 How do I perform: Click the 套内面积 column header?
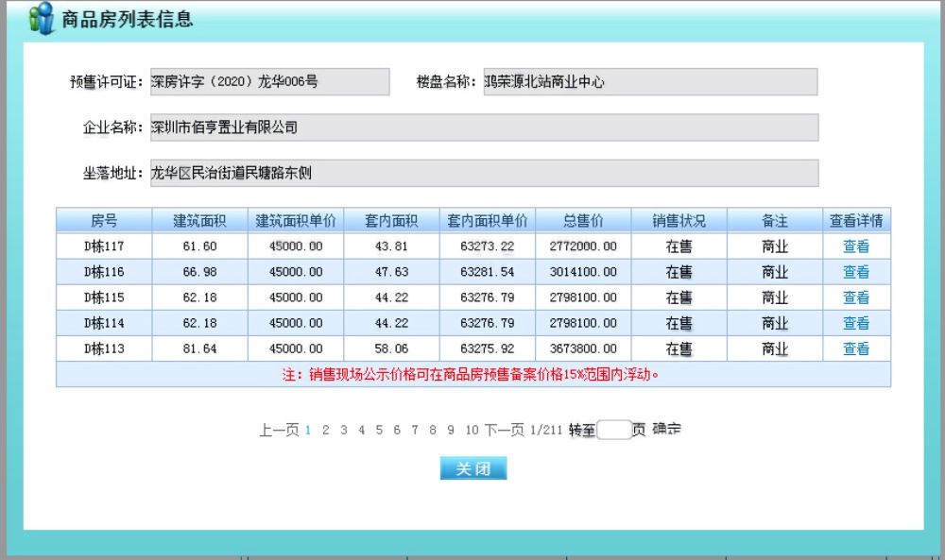[x=392, y=220]
